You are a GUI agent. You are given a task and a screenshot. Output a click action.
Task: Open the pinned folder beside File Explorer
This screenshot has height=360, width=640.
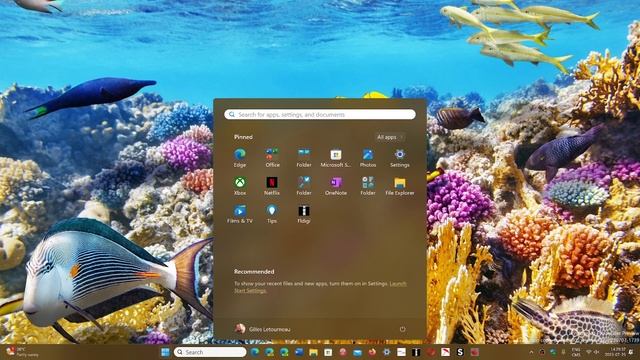click(368, 186)
